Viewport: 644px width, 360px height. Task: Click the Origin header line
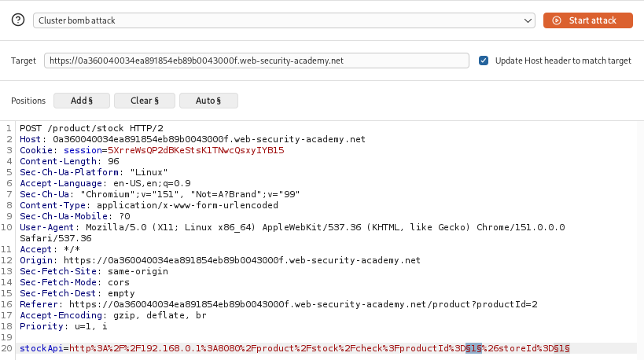219,261
